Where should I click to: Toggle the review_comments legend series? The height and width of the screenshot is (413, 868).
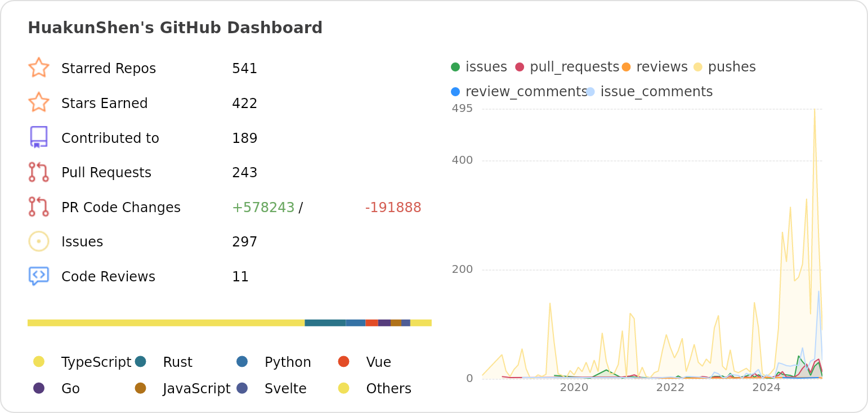[x=519, y=92]
